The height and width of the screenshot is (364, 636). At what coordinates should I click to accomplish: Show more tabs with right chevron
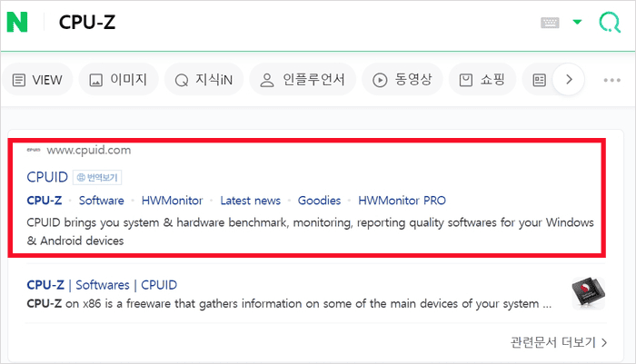[x=569, y=80]
